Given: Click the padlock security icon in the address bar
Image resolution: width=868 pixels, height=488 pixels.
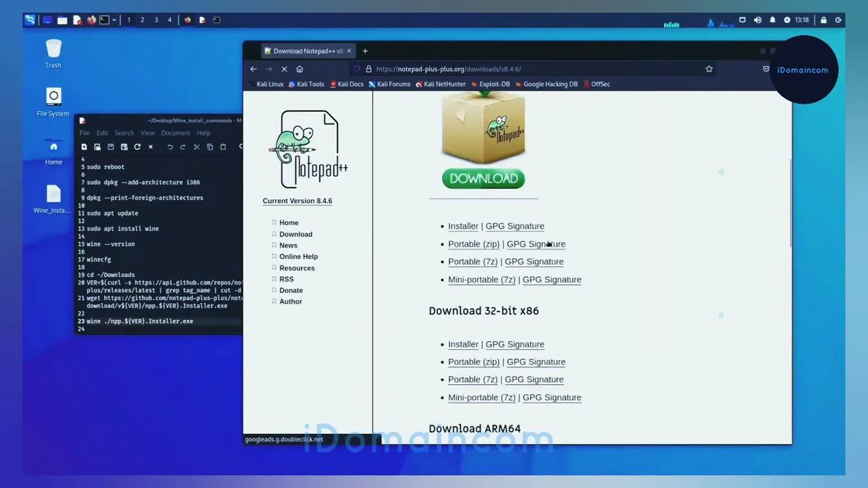Looking at the screenshot, I should pos(368,68).
